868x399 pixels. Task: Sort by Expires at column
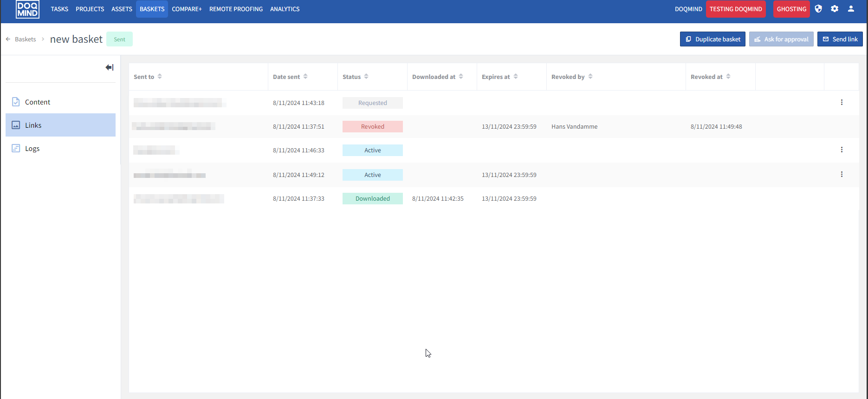(516, 77)
